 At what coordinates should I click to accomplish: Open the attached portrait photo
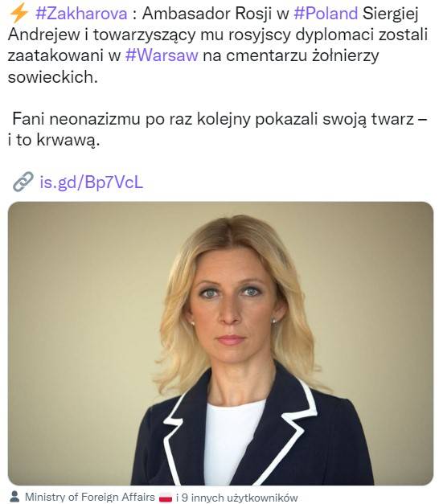click(220, 343)
